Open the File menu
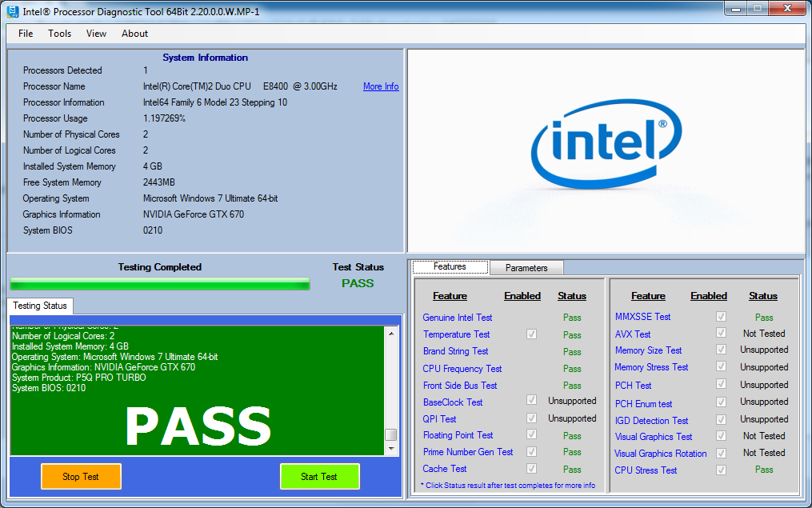The width and height of the screenshot is (812, 508). tap(26, 34)
